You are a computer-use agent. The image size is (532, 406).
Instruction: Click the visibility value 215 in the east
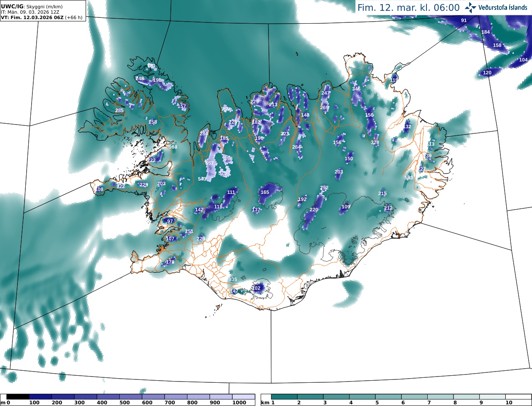coord(382,193)
